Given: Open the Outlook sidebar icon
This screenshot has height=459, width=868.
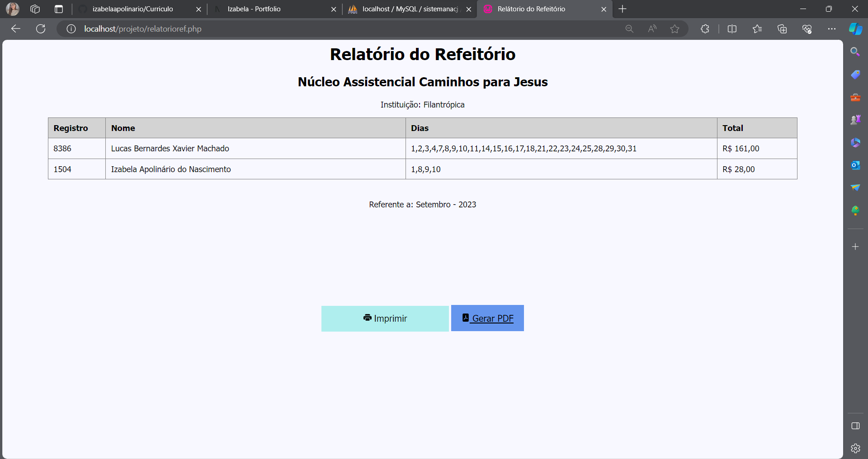Looking at the screenshot, I should click(x=855, y=165).
